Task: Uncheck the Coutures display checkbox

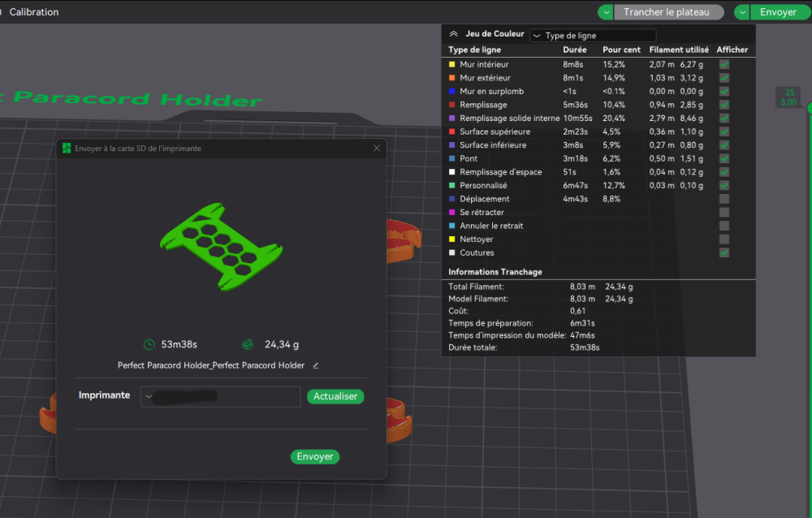Action: (724, 253)
